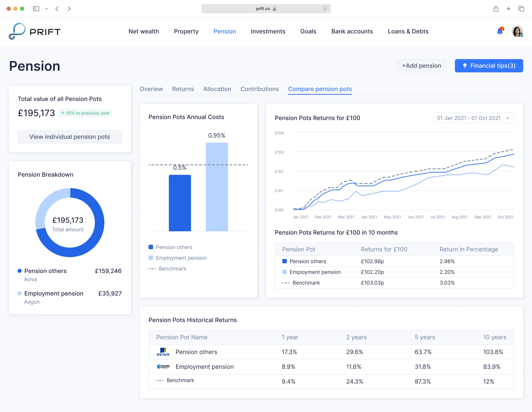Screen dimensions: 532x412
Task: Select the Contributions tab
Action: click(x=259, y=89)
